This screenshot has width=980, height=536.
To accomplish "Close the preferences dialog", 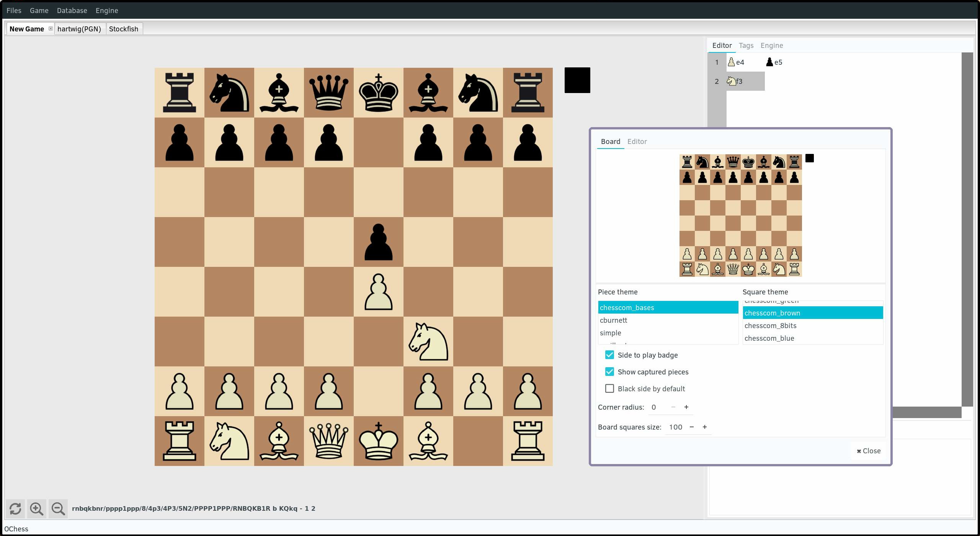I will (869, 451).
